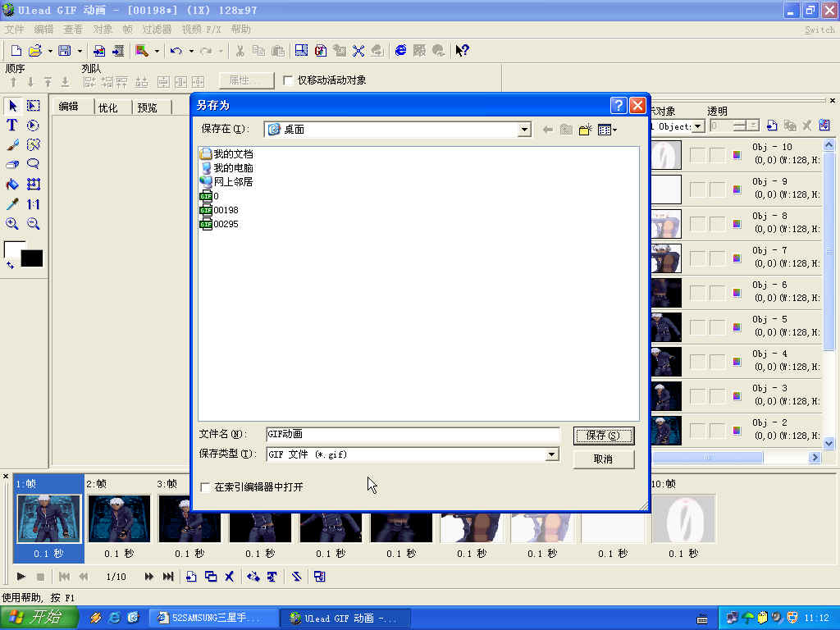This screenshot has height=630, width=840.
Task: Click the Save disk icon in toolbar
Action: pyautogui.click(x=65, y=51)
